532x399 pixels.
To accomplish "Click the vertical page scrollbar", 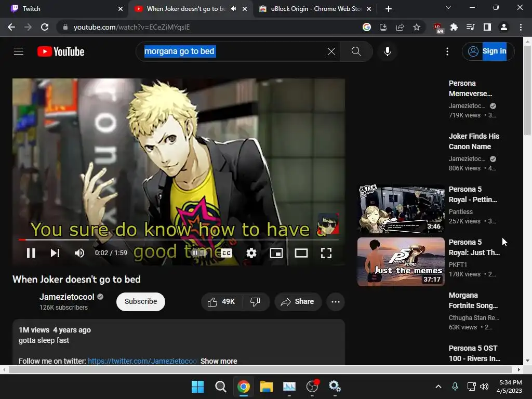I will [527, 91].
